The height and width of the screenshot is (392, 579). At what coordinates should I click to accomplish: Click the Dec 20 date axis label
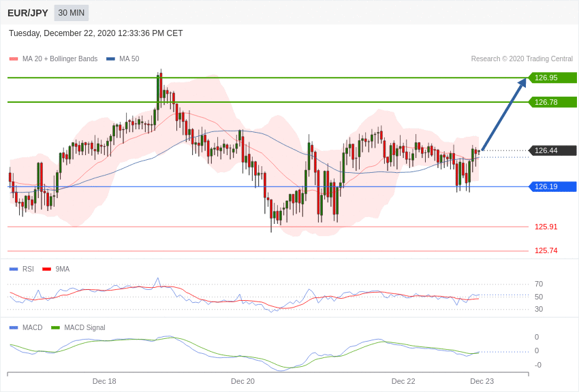pyautogui.click(x=242, y=381)
